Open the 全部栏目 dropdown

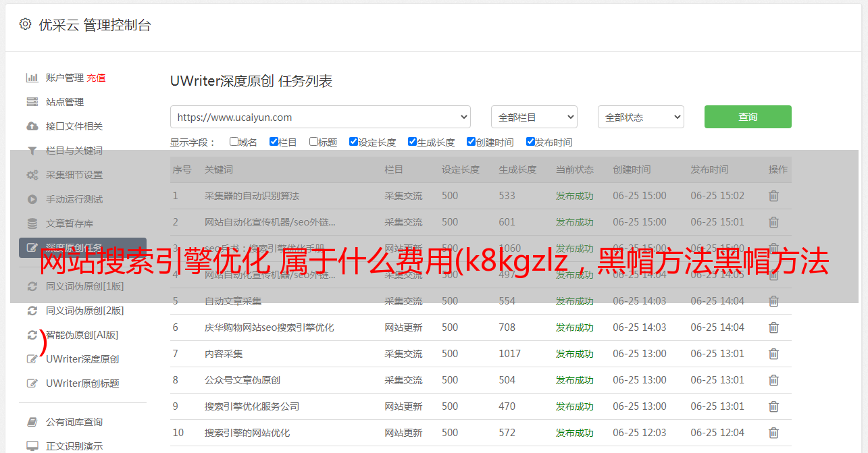pos(534,117)
